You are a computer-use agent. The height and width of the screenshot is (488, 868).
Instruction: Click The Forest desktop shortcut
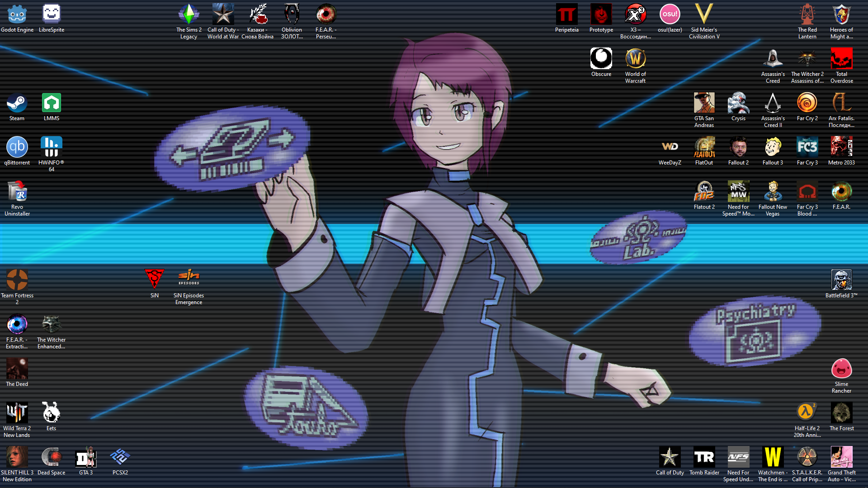point(842,417)
